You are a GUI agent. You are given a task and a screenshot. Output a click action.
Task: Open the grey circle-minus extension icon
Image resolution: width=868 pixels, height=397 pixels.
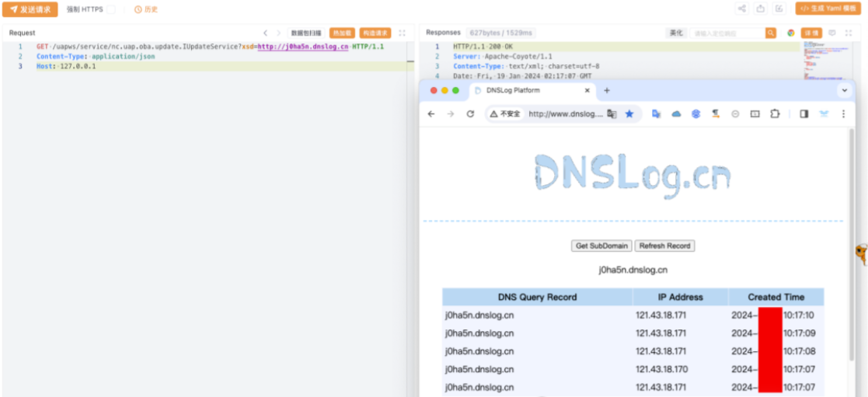point(735,113)
